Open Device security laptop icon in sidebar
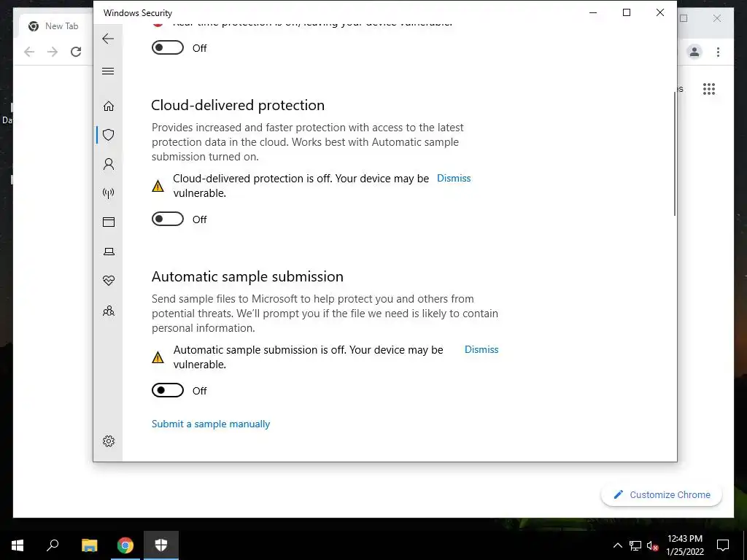Viewport: 747px width, 560px height. point(109,252)
